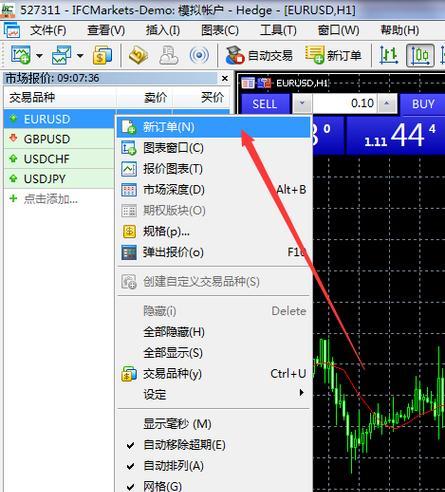
Task: Open the Navigator gold folder icon
Action: pos(139,55)
